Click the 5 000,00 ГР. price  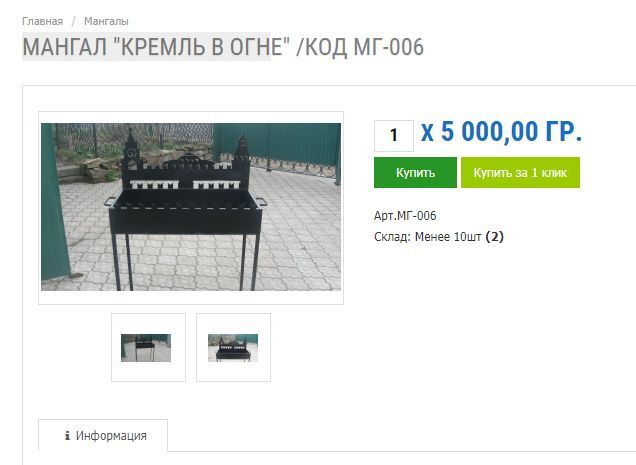(511, 132)
